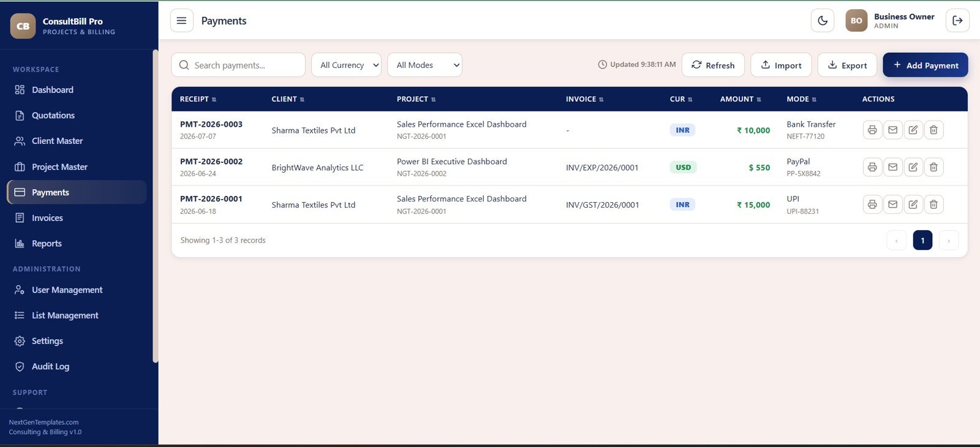
Task: Go to Client Master
Action: click(77, 141)
